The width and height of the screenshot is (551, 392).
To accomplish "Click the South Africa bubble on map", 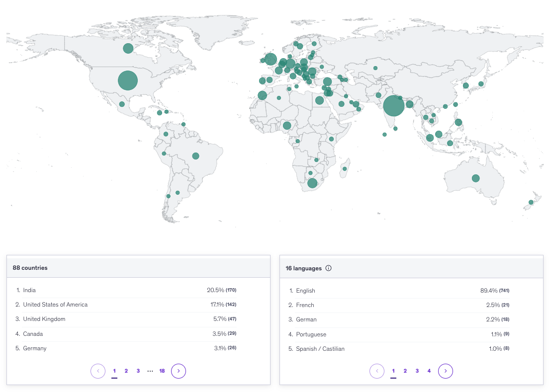I will click(312, 183).
